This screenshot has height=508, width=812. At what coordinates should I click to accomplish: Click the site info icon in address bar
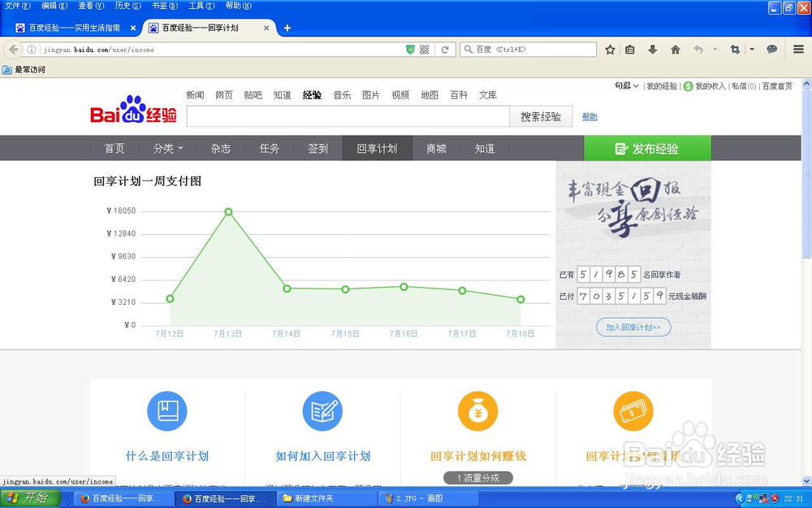click(x=32, y=50)
